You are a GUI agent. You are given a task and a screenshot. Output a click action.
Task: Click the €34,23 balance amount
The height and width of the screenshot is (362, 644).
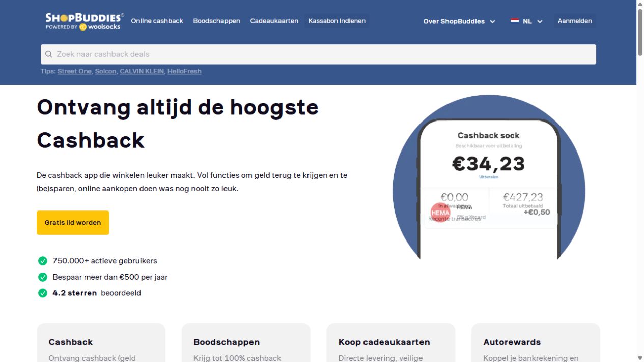(489, 163)
